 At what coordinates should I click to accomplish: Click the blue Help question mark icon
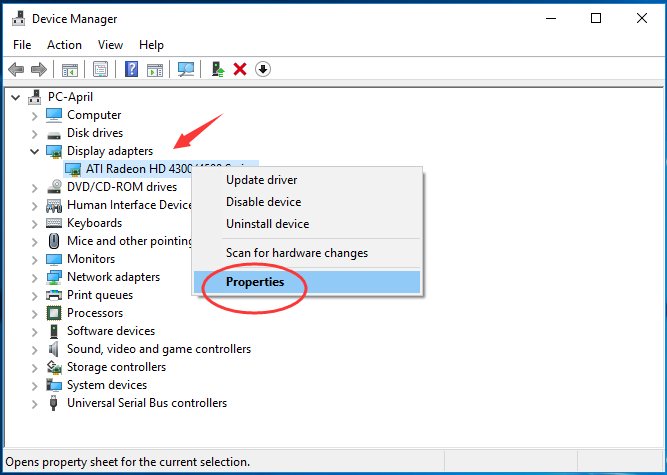pyautogui.click(x=131, y=69)
